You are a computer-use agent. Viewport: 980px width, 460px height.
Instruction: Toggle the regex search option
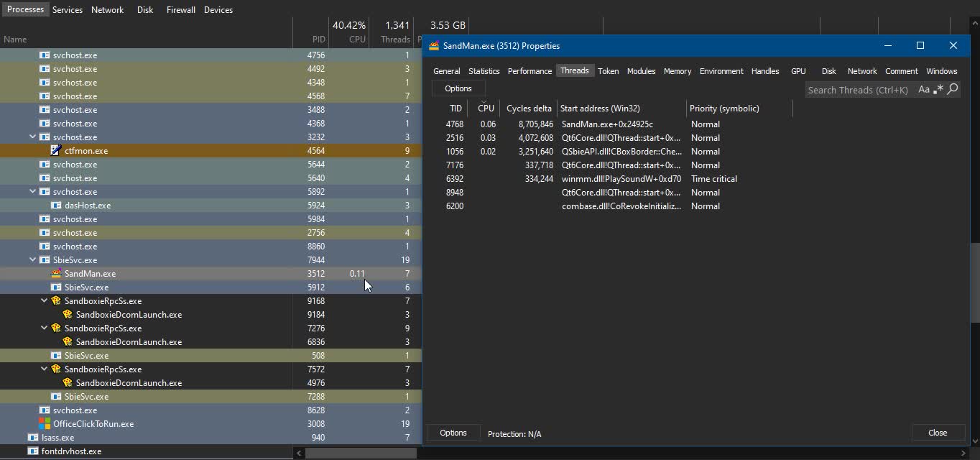pyautogui.click(x=938, y=90)
